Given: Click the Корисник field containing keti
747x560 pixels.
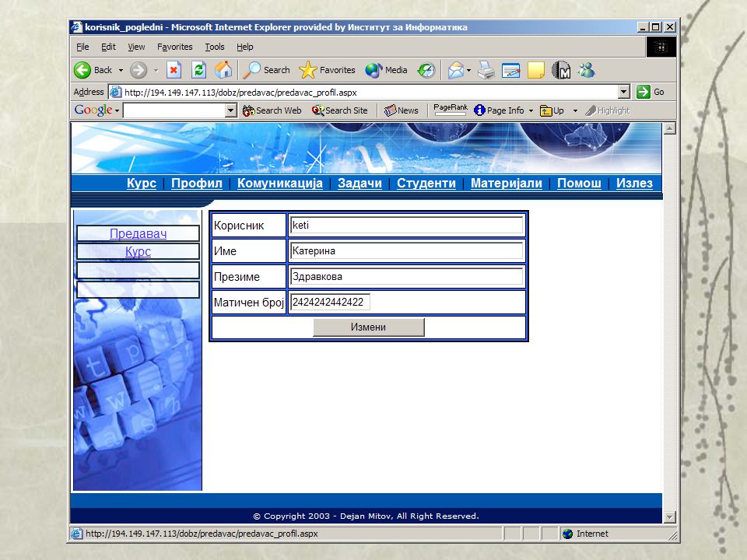Looking at the screenshot, I should (407, 226).
